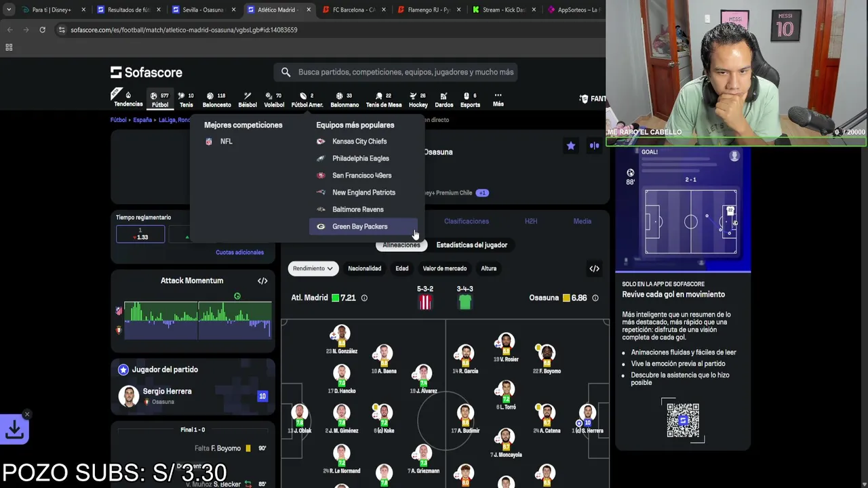Open the Tendencias sport section
The image size is (868, 488).
pyautogui.click(x=128, y=99)
